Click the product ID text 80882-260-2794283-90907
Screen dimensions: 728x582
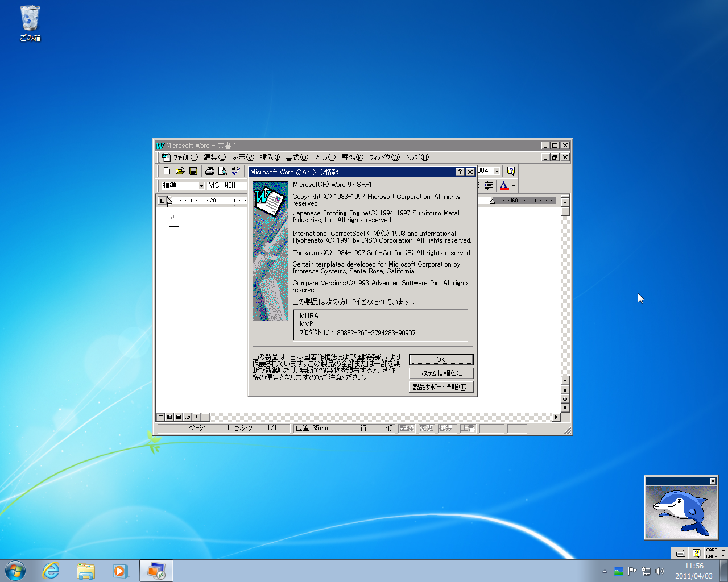point(376,333)
